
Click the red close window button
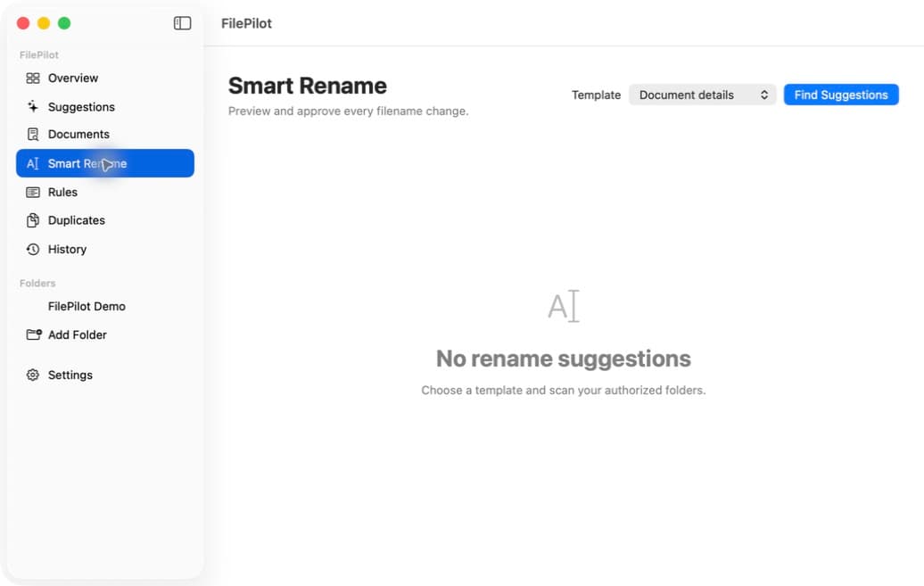23,23
